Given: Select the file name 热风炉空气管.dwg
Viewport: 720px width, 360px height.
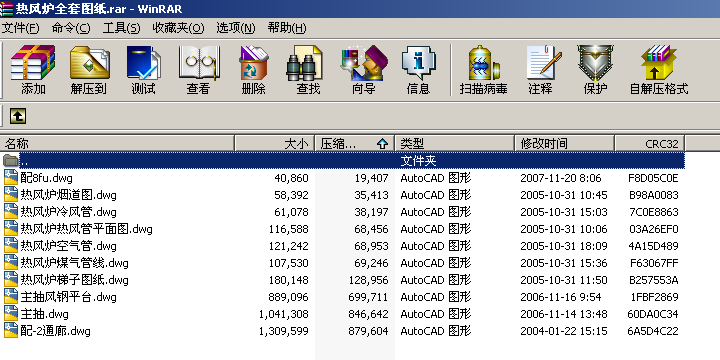Looking at the screenshot, I should (68, 246).
